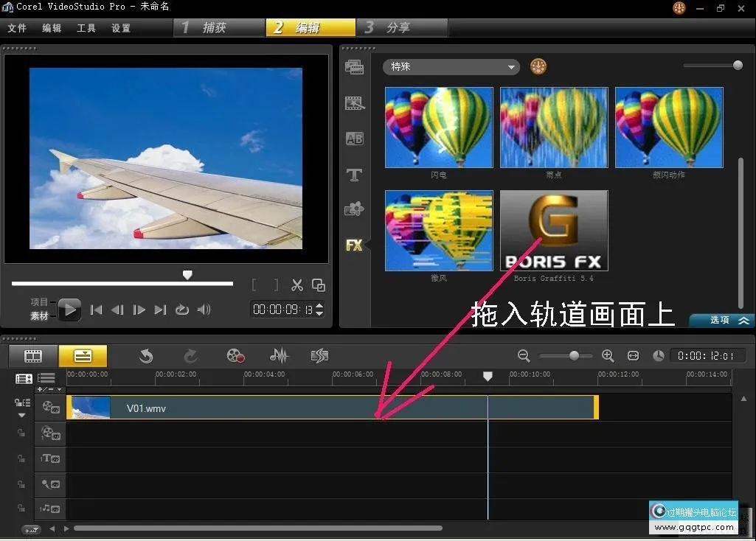Switch to Storyboard view
The height and width of the screenshot is (541, 756).
tap(33, 356)
